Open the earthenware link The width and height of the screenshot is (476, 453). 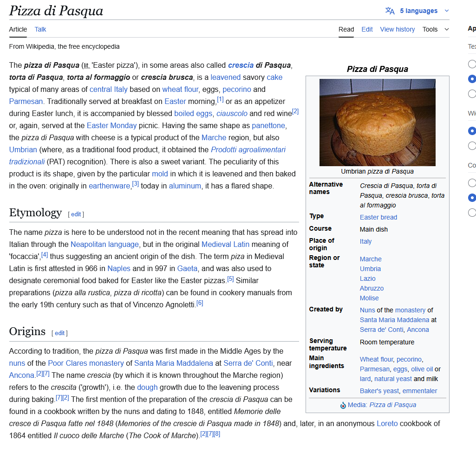tap(109, 186)
